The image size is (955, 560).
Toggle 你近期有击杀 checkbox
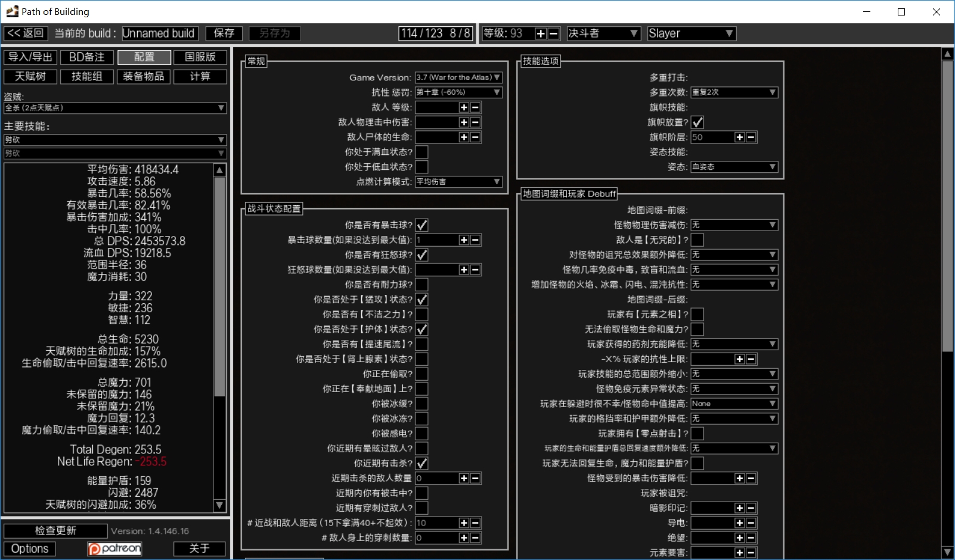point(421,463)
